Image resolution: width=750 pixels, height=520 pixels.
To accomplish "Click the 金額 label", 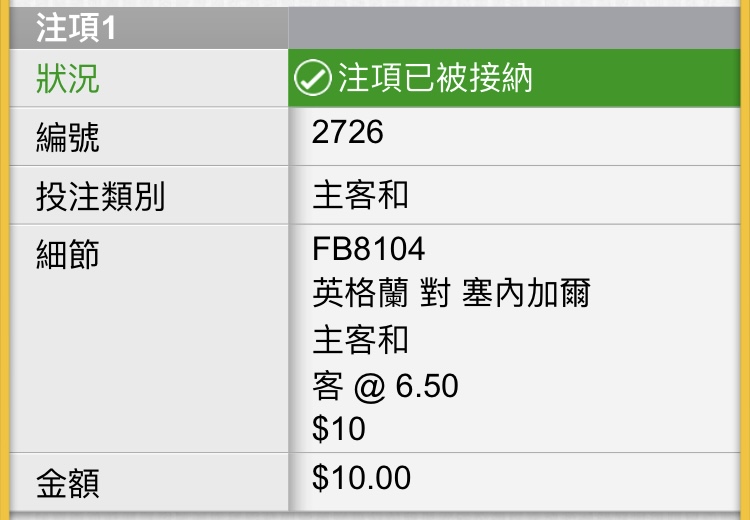I will click(68, 484).
